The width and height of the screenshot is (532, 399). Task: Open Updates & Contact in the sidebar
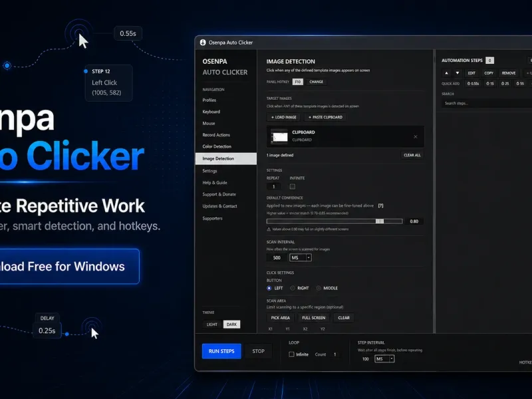220,206
